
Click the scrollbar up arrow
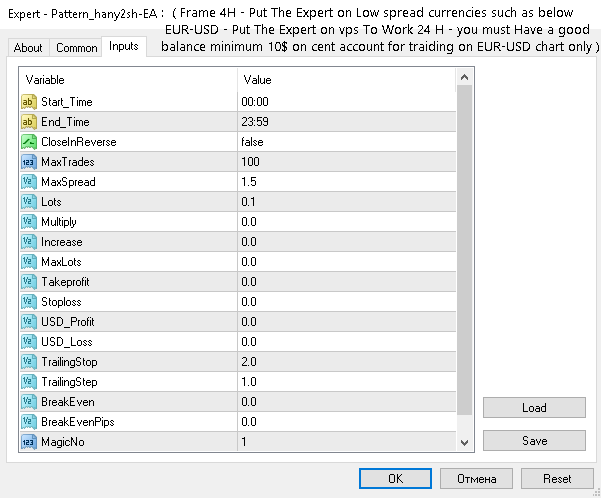(463, 79)
